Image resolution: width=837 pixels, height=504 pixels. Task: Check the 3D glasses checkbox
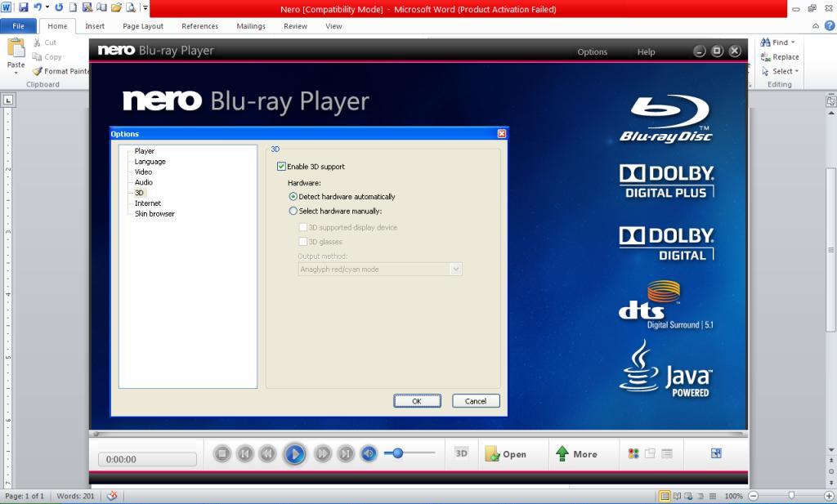pyautogui.click(x=302, y=242)
